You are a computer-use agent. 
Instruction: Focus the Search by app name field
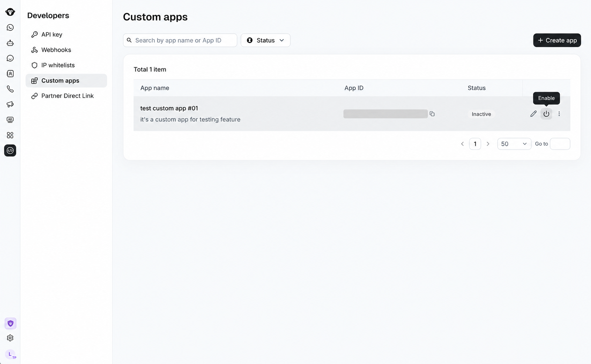[x=180, y=40]
